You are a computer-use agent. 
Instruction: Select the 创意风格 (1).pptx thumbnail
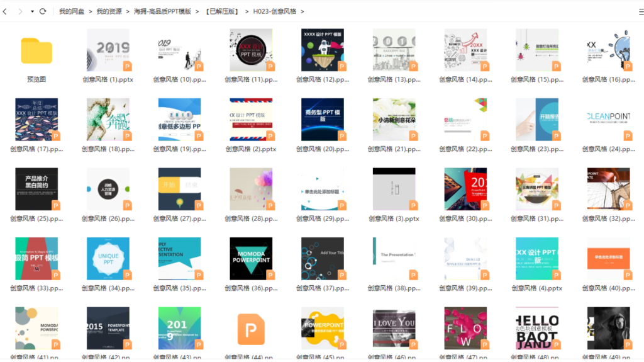pyautogui.click(x=108, y=50)
